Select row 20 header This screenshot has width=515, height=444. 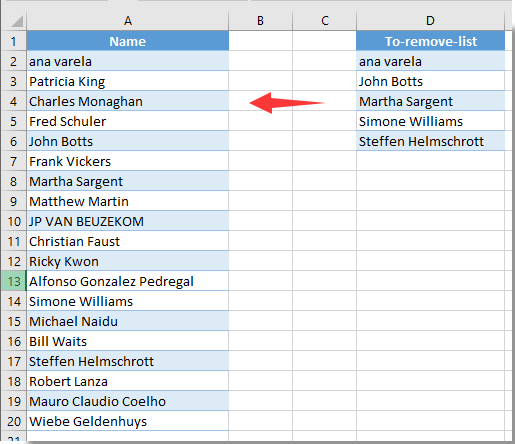click(x=14, y=421)
